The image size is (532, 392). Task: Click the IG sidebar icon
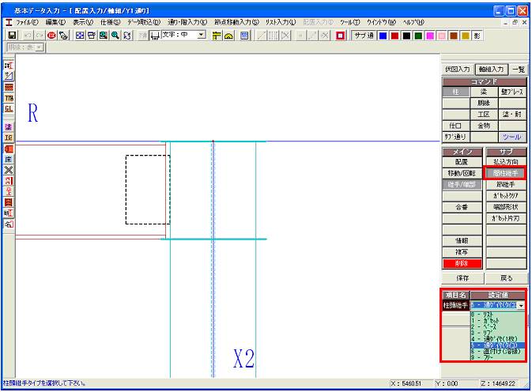[x=9, y=138]
